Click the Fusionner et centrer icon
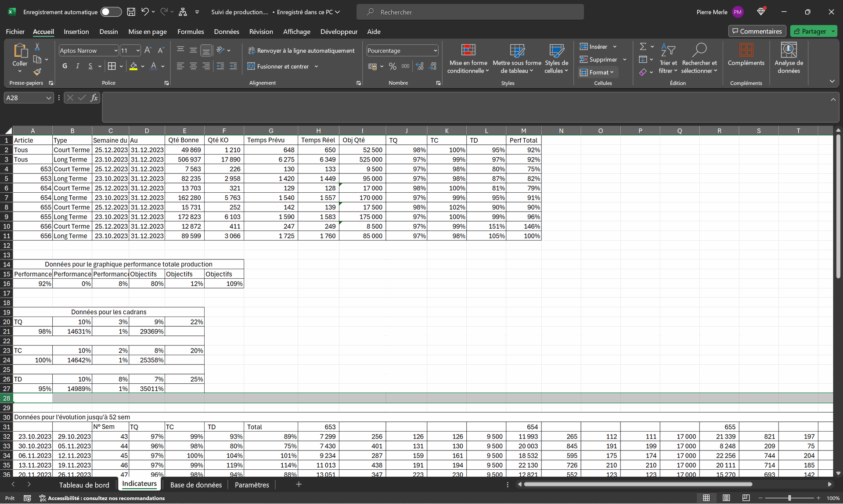843x504 pixels. pos(251,66)
